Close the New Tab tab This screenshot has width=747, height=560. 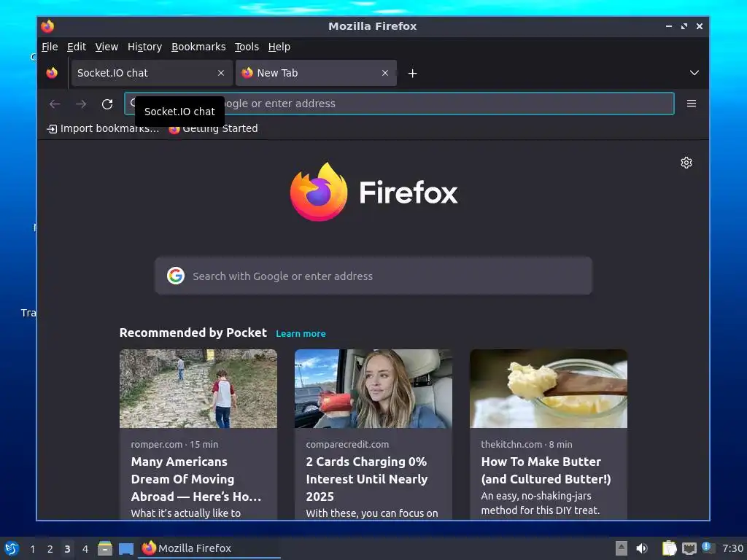coord(385,73)
